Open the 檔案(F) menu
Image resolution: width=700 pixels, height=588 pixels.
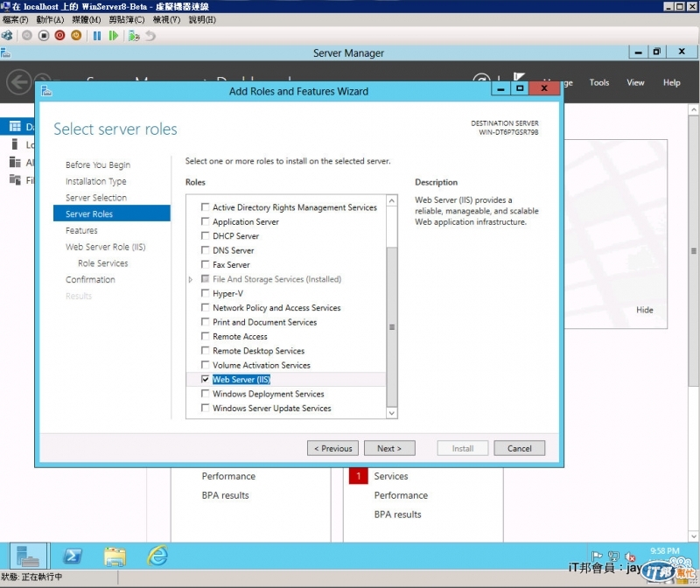tap(15, 19)
